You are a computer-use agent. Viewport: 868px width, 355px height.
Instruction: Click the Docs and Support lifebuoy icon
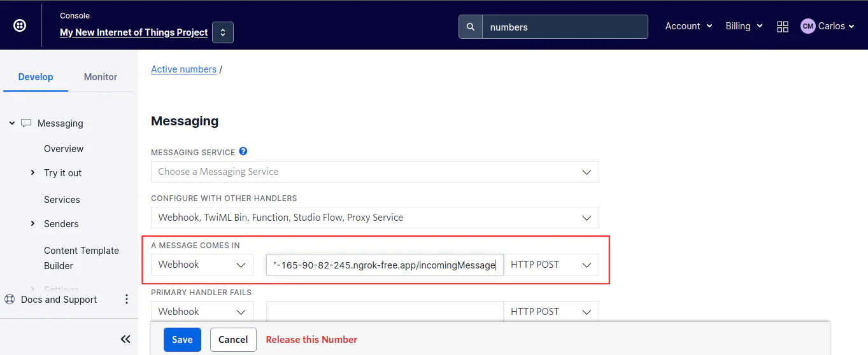click(10, 300)
